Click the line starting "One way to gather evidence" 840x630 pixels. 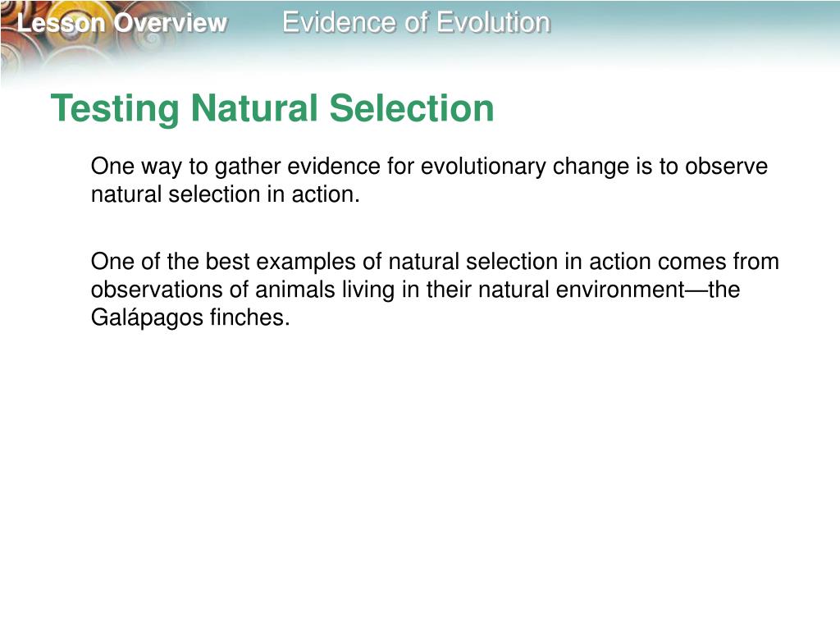(429, 167)
